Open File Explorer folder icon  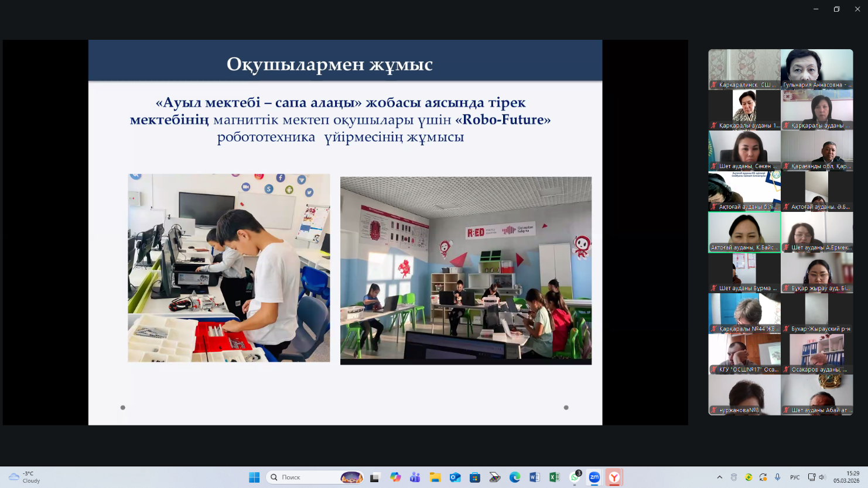pos(435,477)
